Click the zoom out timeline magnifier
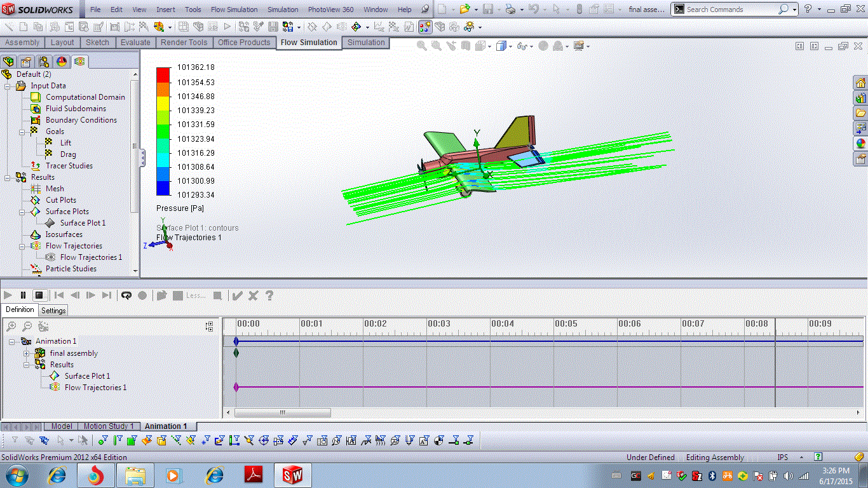Screen dimensions: 868x488 coord(27,327)
